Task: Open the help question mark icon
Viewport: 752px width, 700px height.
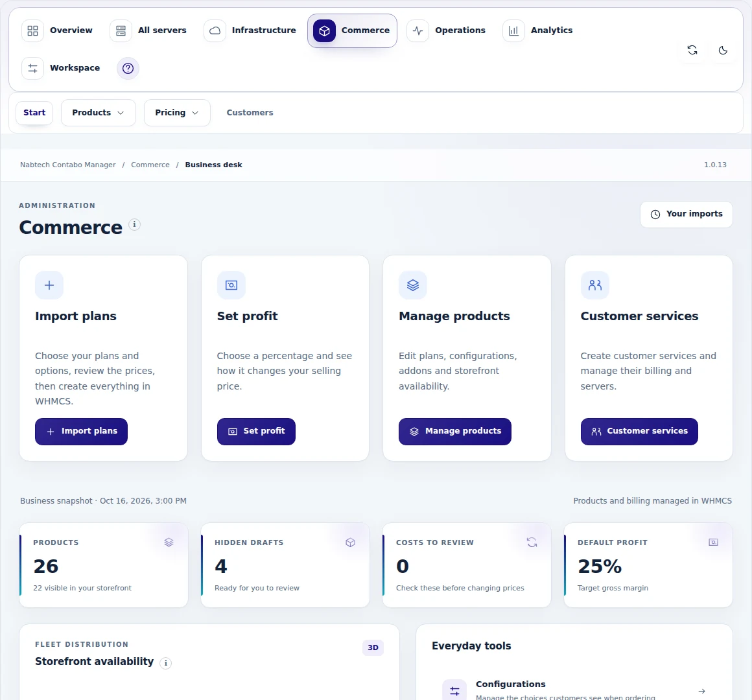Action: pos(128,68)
